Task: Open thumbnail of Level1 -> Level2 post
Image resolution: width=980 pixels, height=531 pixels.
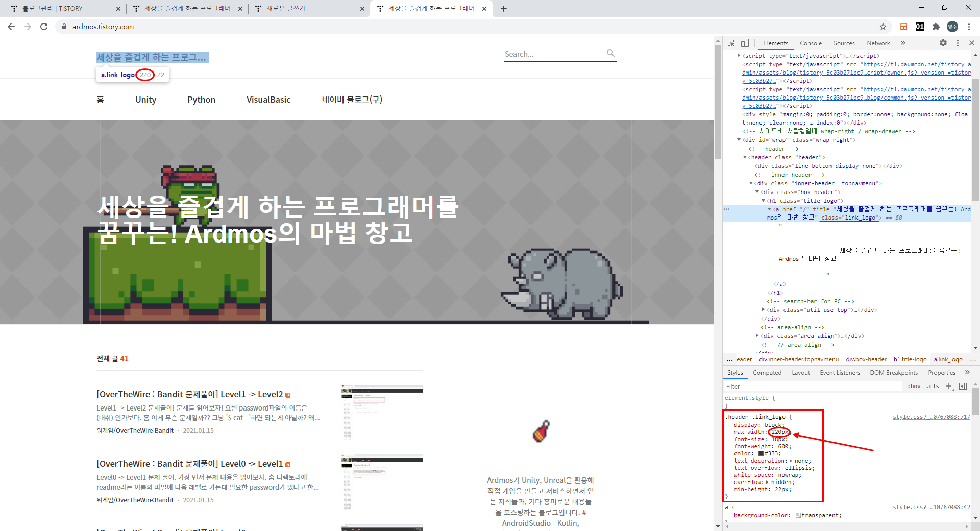Action: coord(382,413)
